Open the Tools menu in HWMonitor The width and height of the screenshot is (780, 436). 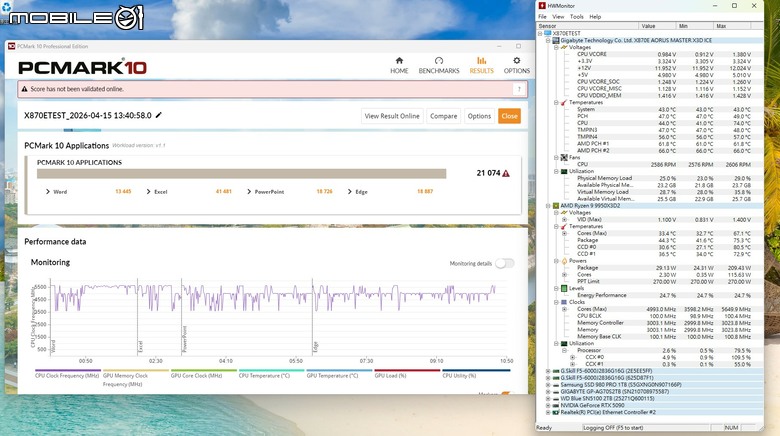tap(577, 16)
